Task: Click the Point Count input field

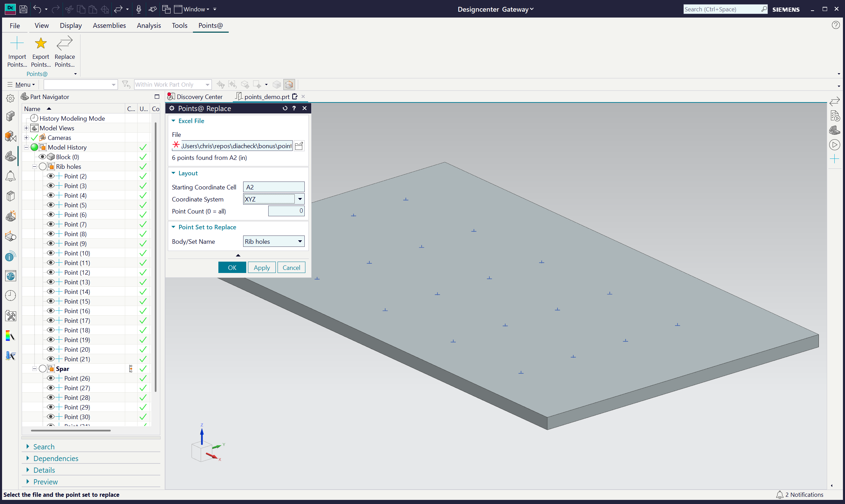Action: coord(286,211)
